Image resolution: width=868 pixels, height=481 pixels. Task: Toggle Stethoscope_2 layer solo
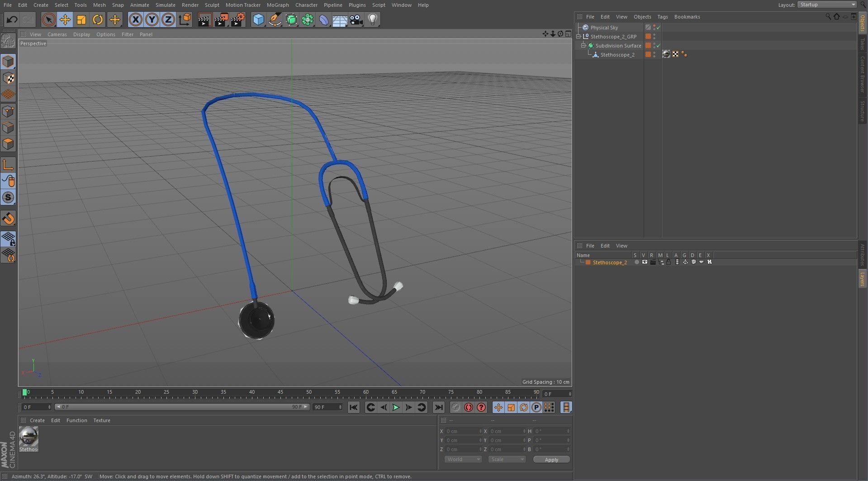[636, 262]
